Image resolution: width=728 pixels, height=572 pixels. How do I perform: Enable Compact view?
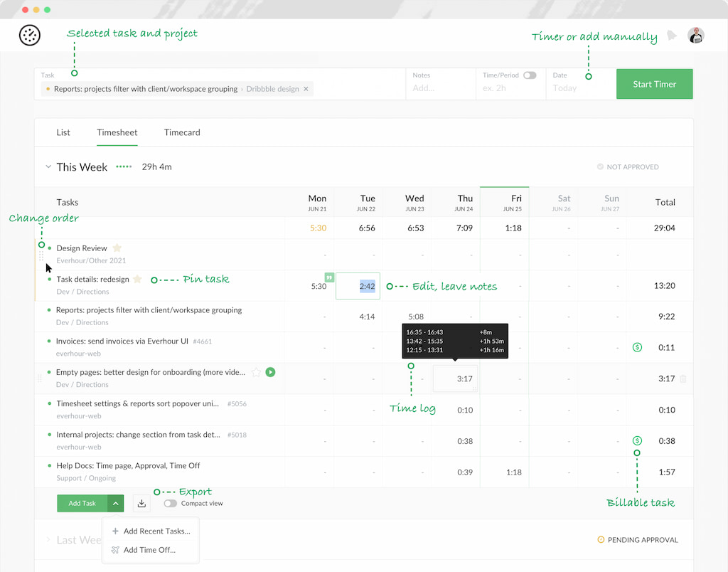[x=170, y=503]
